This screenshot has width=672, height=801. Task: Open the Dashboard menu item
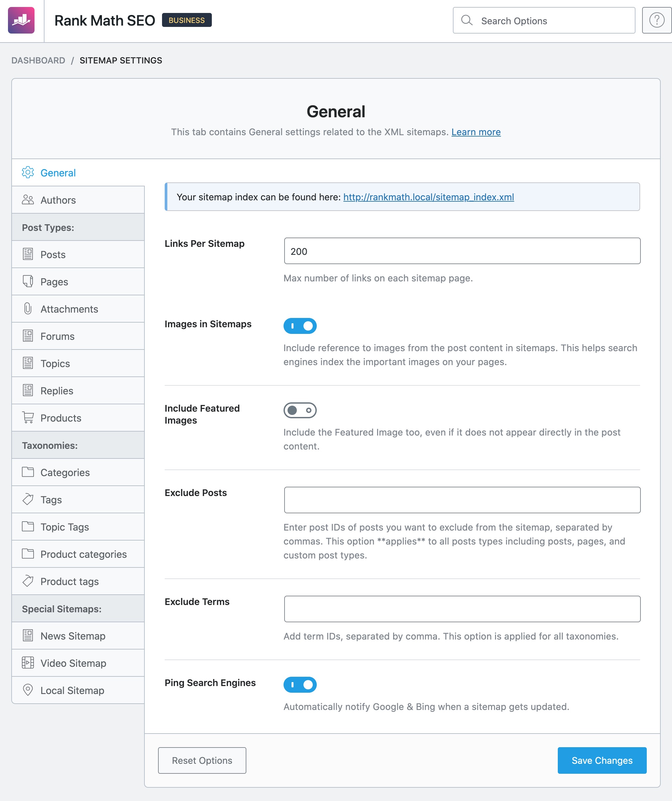[x=38, y=60]
